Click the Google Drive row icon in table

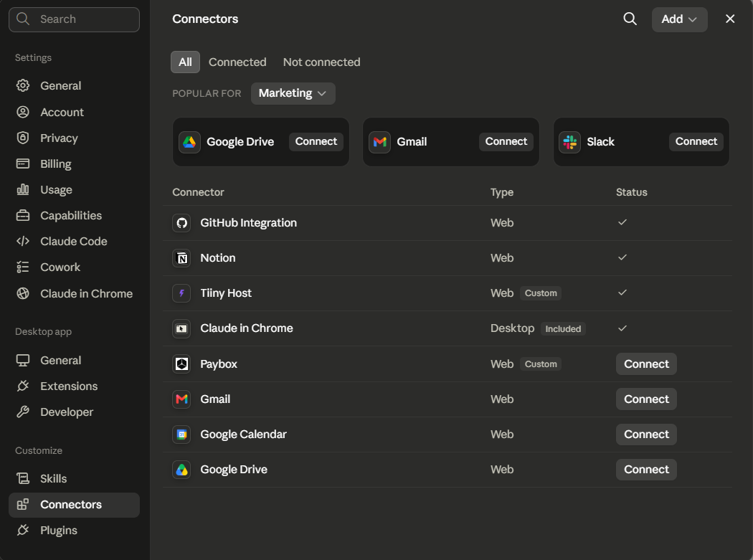(x=181, y=470)
